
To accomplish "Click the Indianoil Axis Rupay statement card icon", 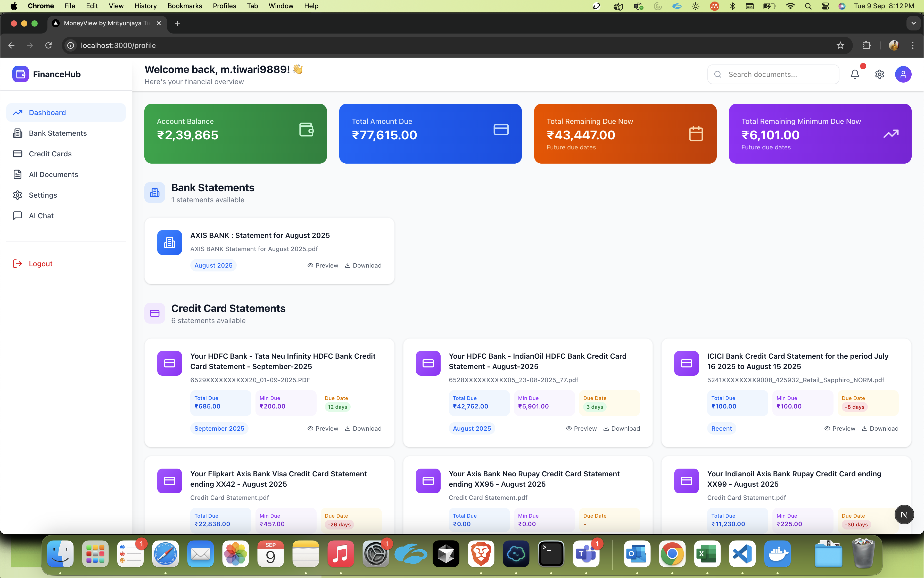I will (x=687, y=481).
